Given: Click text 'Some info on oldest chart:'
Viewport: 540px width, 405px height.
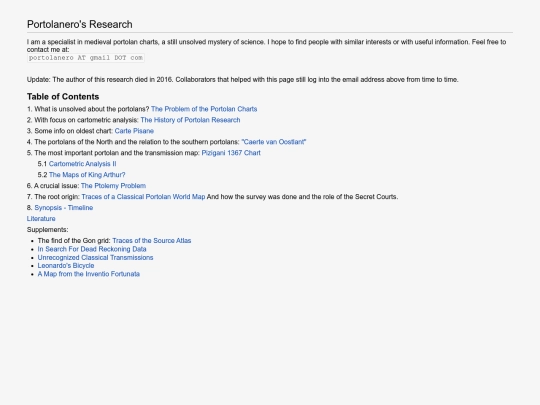Looking at the screenshot, I should pyautogui.click(x=74, y=131).
